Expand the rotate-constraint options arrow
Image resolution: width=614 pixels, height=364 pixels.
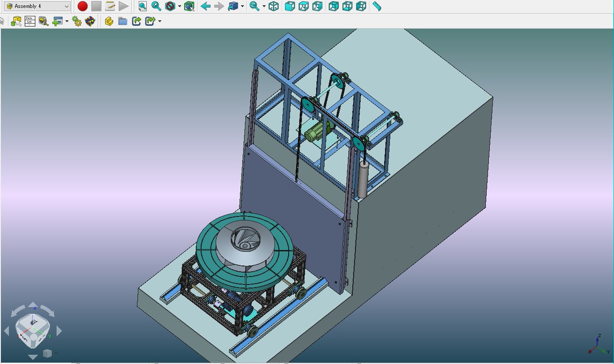click(179, 7)
